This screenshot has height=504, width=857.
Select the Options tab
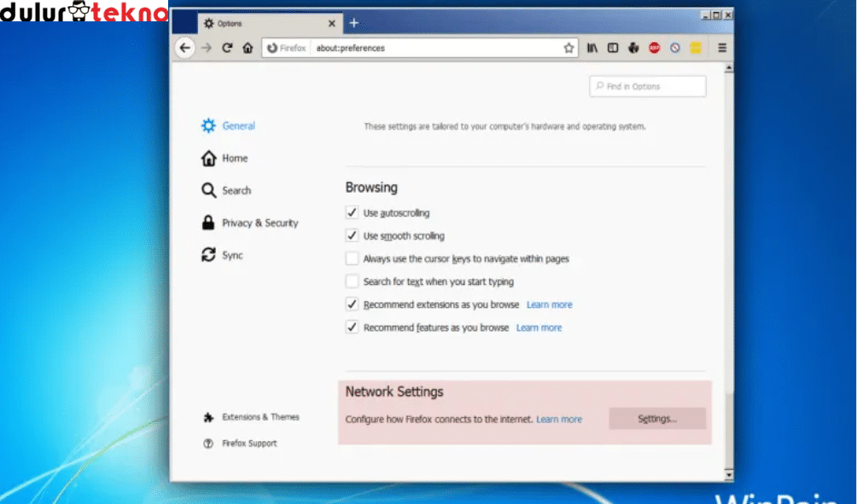[270, 24]
